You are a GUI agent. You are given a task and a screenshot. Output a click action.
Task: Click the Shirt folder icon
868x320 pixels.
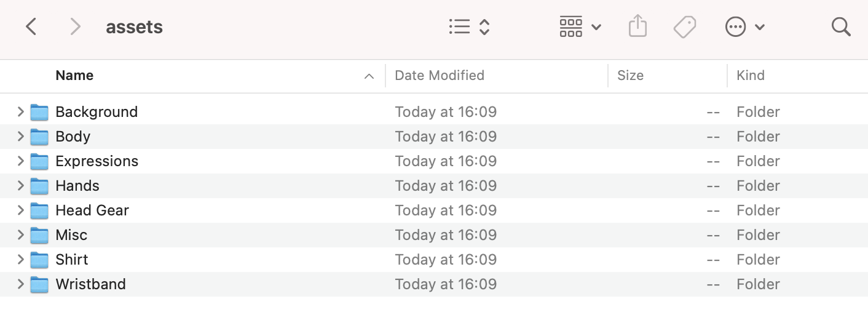click(x=39, y=260)
